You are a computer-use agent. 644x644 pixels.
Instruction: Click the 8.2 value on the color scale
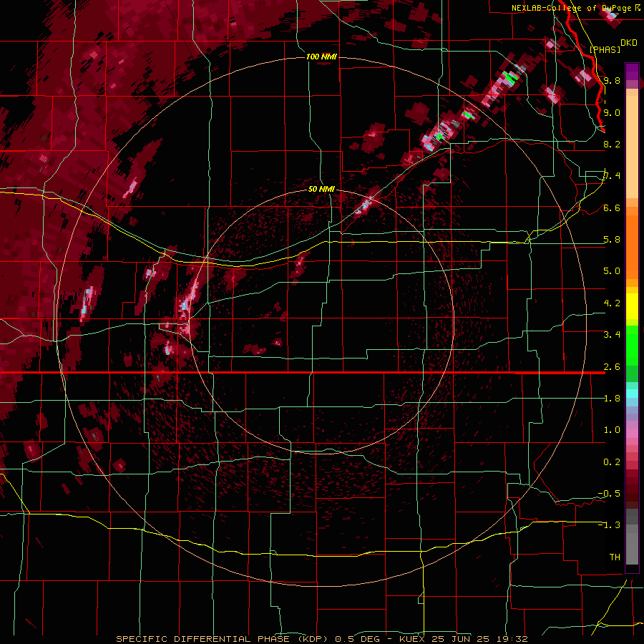612,144
